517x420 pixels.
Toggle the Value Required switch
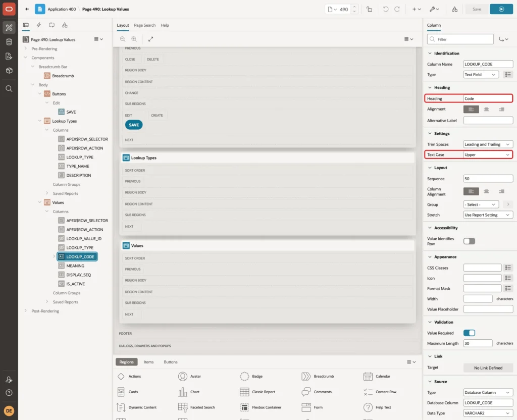point(469,333)
